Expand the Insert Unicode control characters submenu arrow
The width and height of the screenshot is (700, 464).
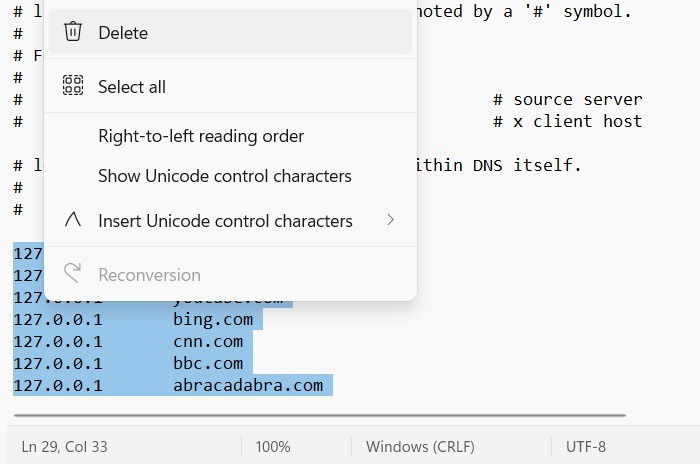tap(391, 220)
